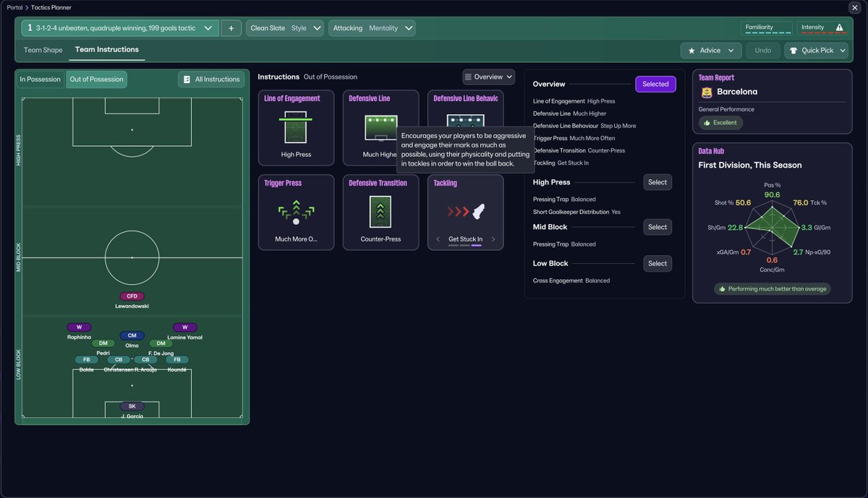This screenshot has width=868, height=498.
Task: Click the Tackling option position indicator
Action: [x=465, y=246]
